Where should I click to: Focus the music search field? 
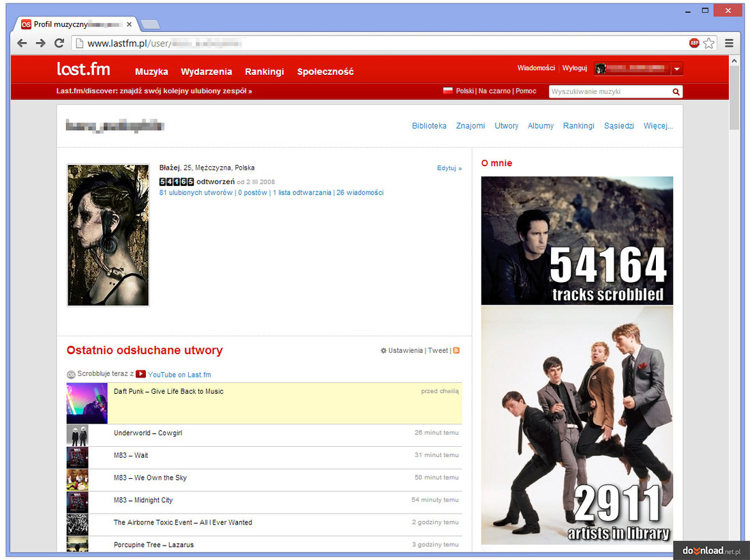pos(610,92)
